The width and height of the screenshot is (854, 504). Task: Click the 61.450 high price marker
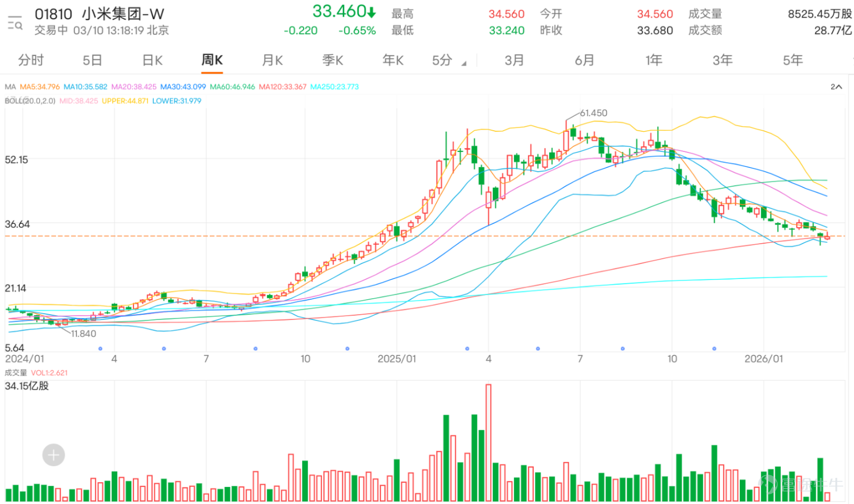(x=594, y=113)
